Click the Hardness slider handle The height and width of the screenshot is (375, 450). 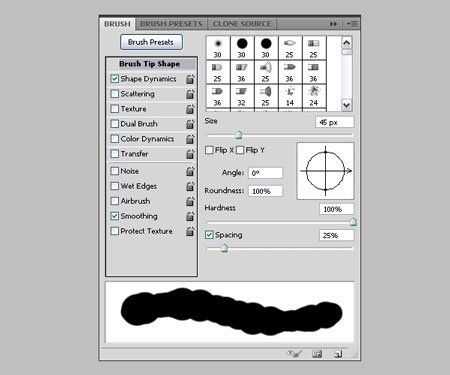point(353,222)
